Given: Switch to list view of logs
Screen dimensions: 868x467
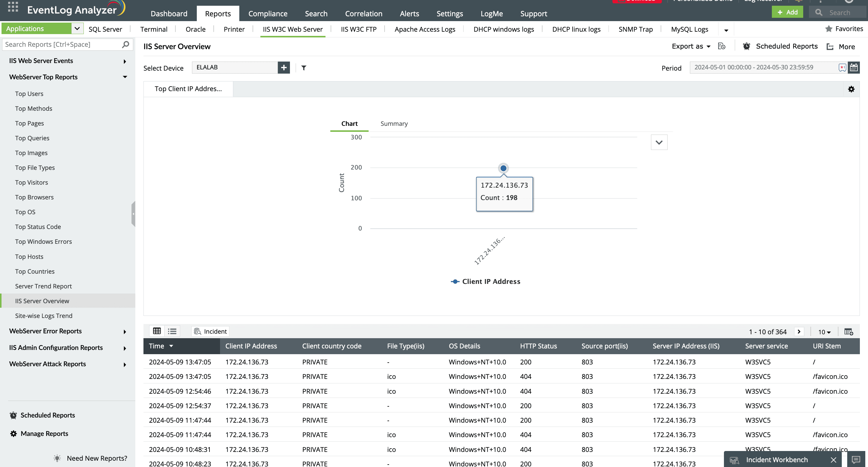Looking at the screenshot, I should (172, 331).
